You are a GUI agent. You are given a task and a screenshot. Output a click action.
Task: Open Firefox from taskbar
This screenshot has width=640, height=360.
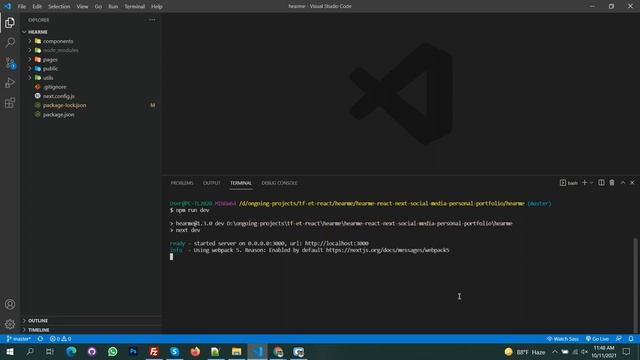click(195, 351)
